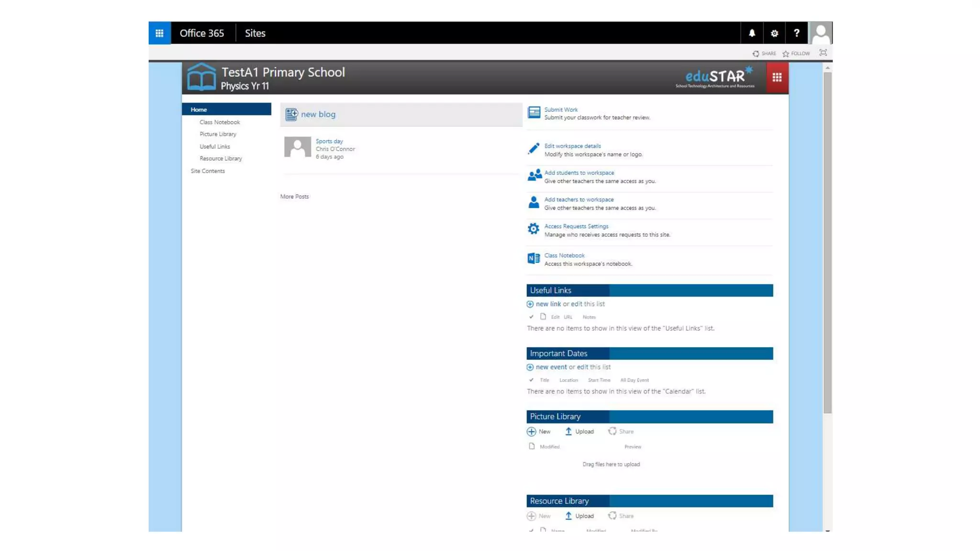
Task: Open the user profile picture menu
Action: tap(820, 33)
